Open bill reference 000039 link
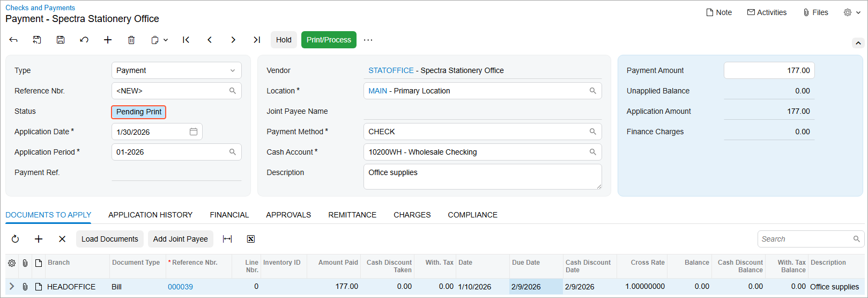This screenshot has width=868, height=298. coord(180,287)
